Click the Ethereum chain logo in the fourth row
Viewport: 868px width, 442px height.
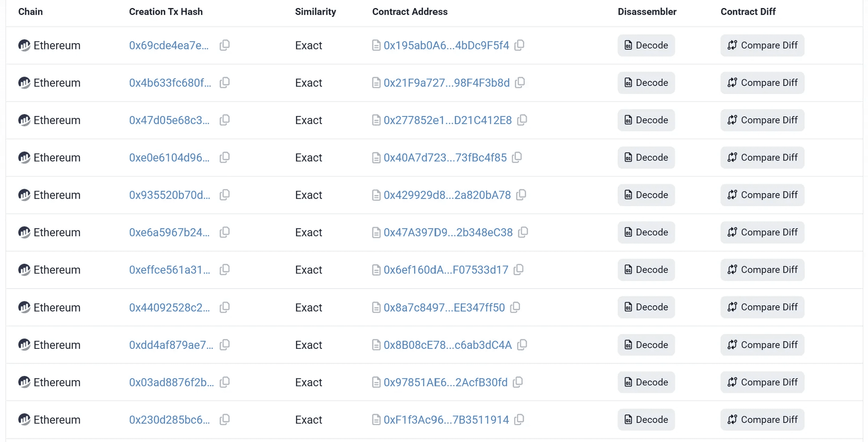(x=24, y=157)
